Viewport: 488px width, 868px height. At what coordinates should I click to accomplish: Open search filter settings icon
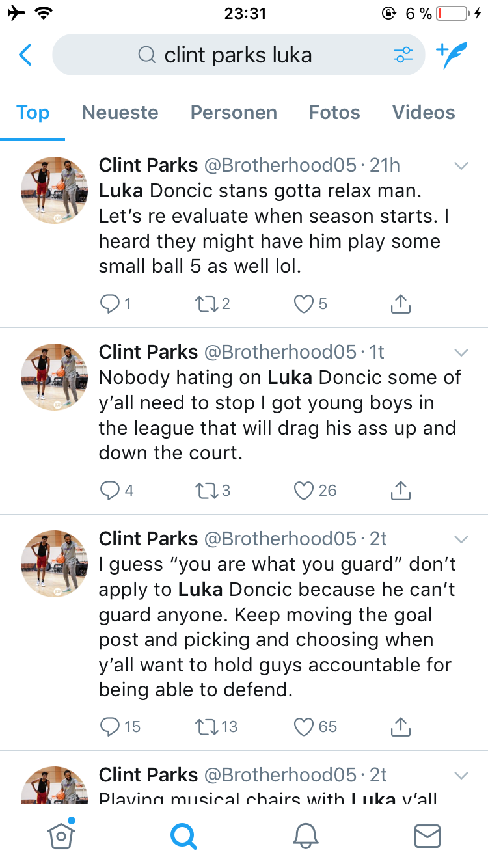coord(403,55)
